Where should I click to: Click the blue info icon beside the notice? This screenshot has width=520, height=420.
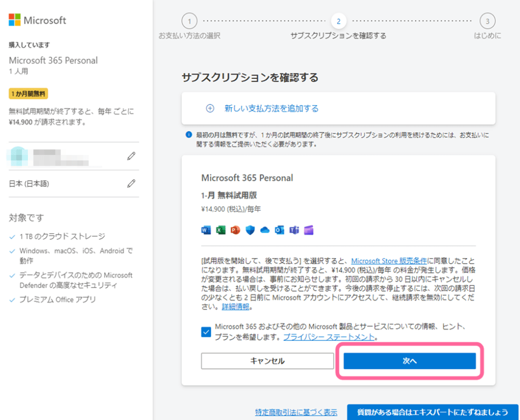(189, 135)
